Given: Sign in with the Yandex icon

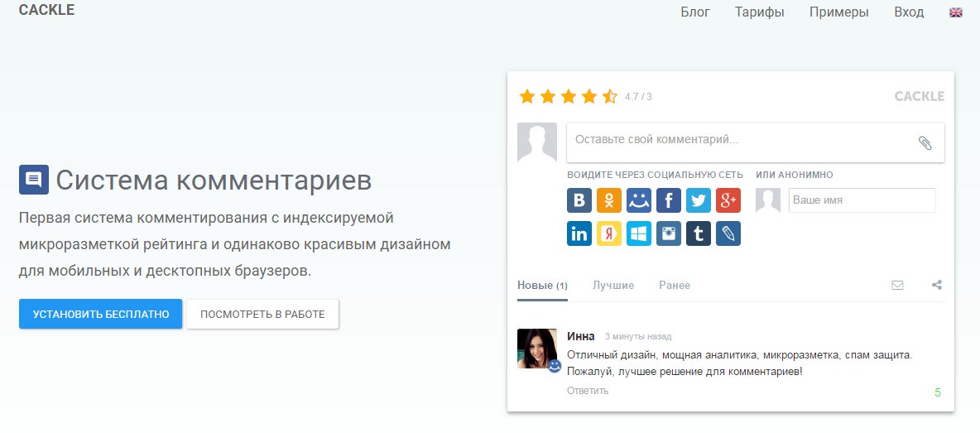Looking at the screenshot, I should tap(608, 233).
